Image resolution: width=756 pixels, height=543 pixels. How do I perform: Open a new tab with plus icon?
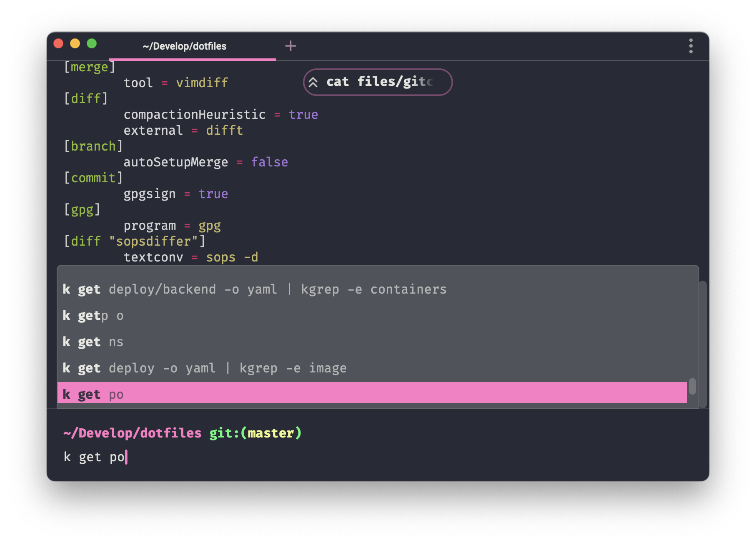point(290,46)
